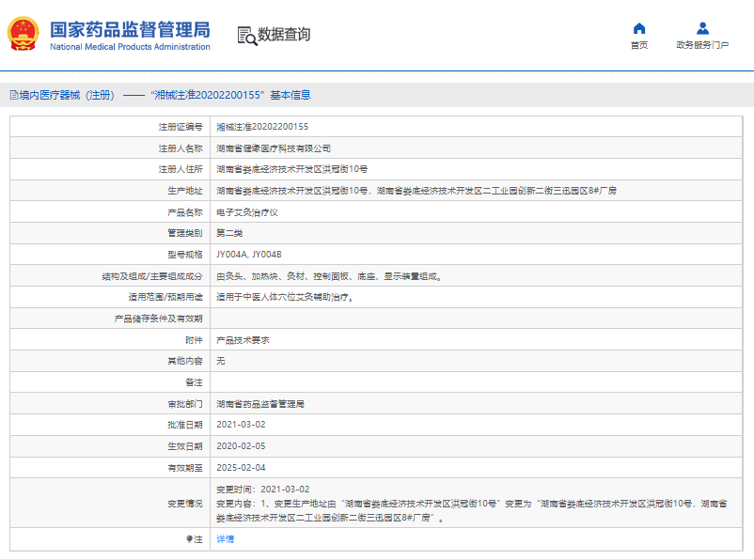Click the 注册人名称 row label
Image resolution: width=754 pixels, height=560 pixels.
(x=181, y=148)
